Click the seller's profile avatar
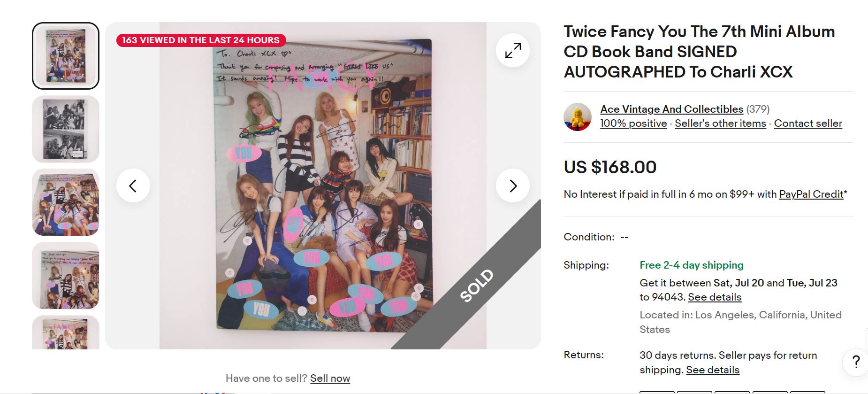Screen dimensions: 868x394 pyautogui.click(x=577, y=117)
